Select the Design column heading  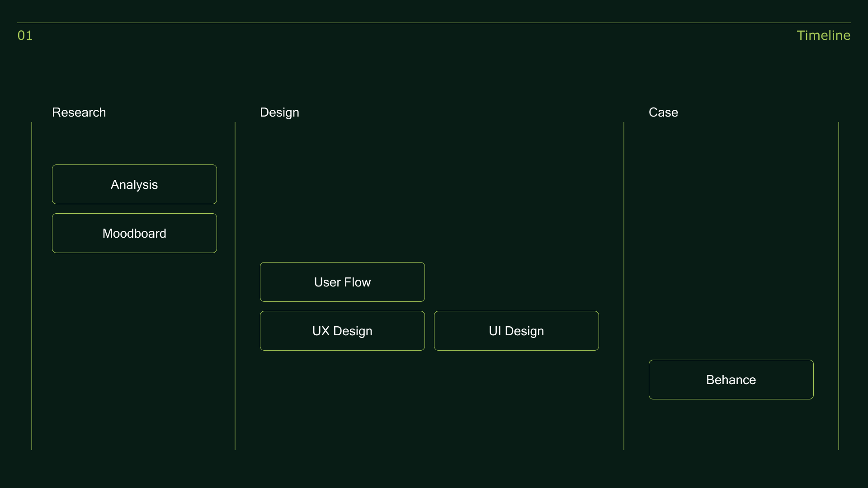[x=279, y=113]
